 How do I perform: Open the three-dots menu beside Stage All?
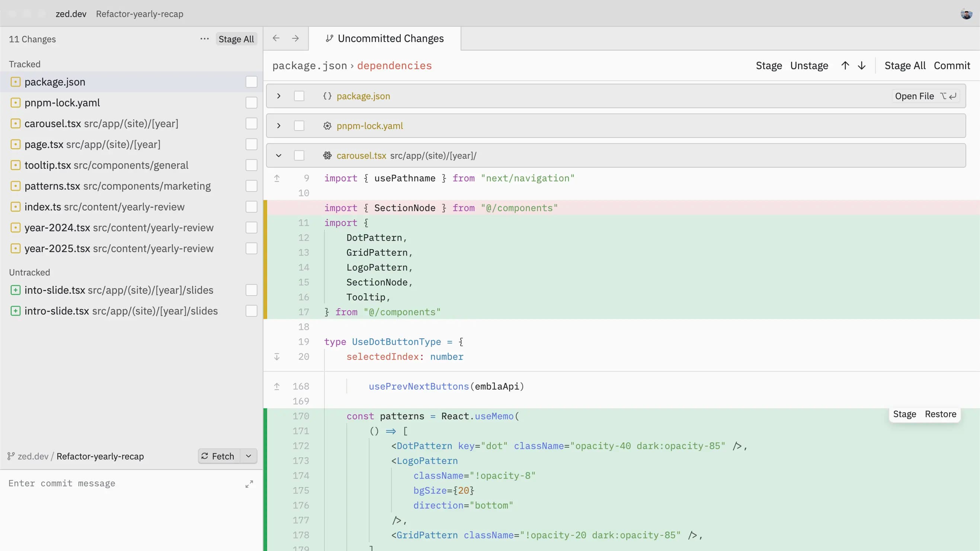tap(204, 39)
